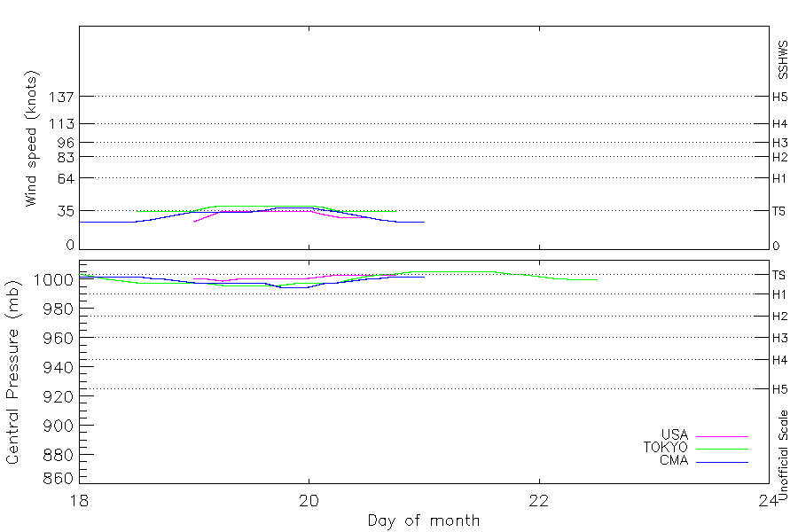Click the "SSHWS" vertical label

point(783,60)
